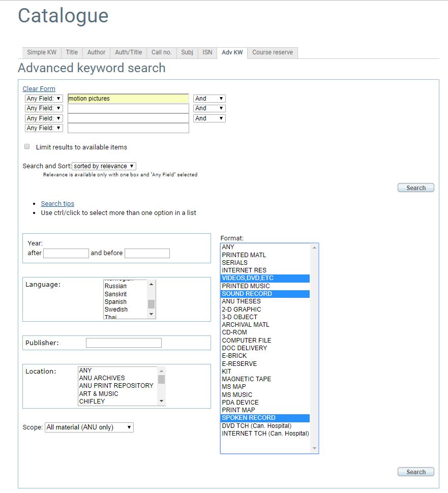
Task: Open the Search and Sort dropdown
Action: pyautogui.click(x=103, y=166)
